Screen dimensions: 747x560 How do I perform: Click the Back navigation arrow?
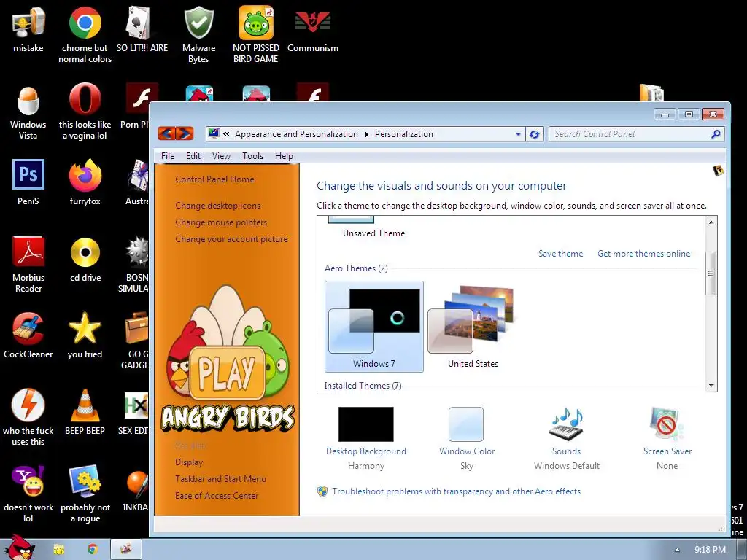coord(166,133)
